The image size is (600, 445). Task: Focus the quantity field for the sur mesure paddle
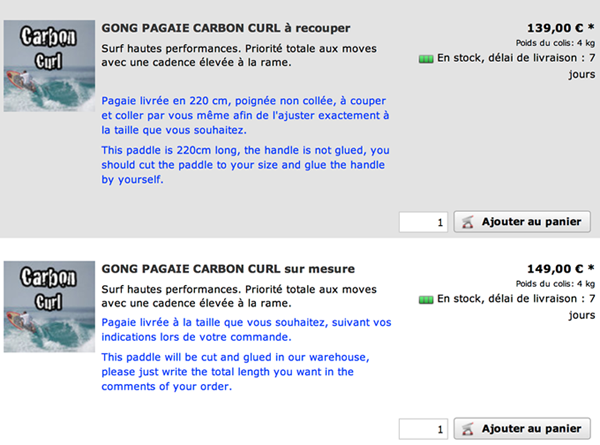tap(423, 429)
